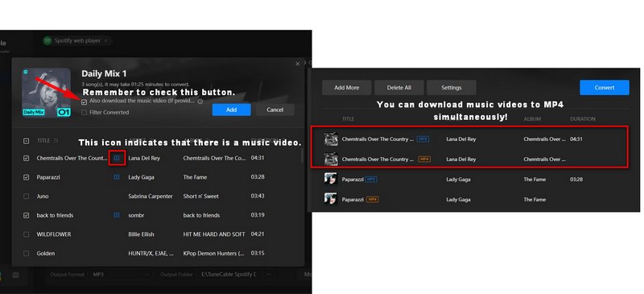Select the Paparazzi MP3 cover thumbnail

(x=331, y=180)
